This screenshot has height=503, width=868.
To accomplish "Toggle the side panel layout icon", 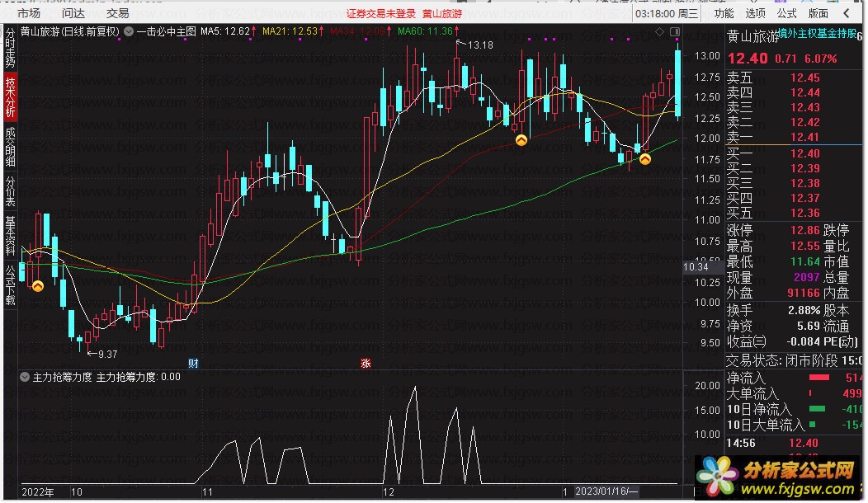I will point(675,32).
